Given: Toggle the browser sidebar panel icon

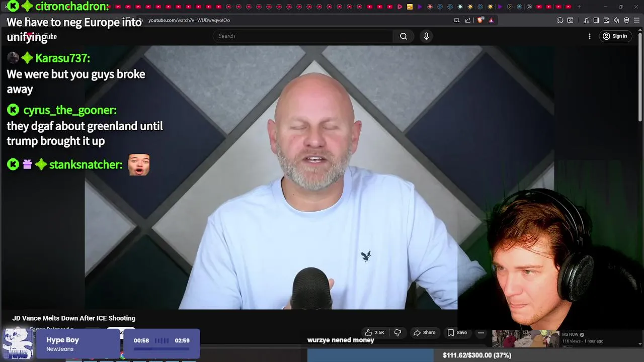Looking at the screenshot, I should pos(596,20).
